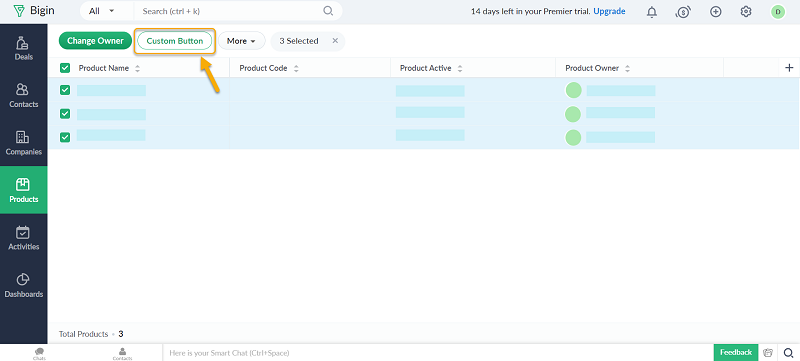The image size is (800, 361).
Task: Uncheck the third product row checkbox
Action: [x=65, y=137]
